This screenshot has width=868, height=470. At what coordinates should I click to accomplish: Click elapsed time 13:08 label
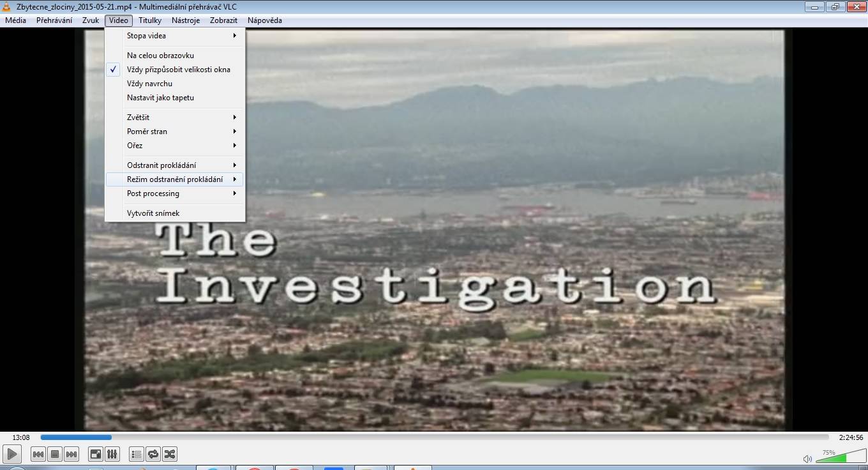point(21,437)
